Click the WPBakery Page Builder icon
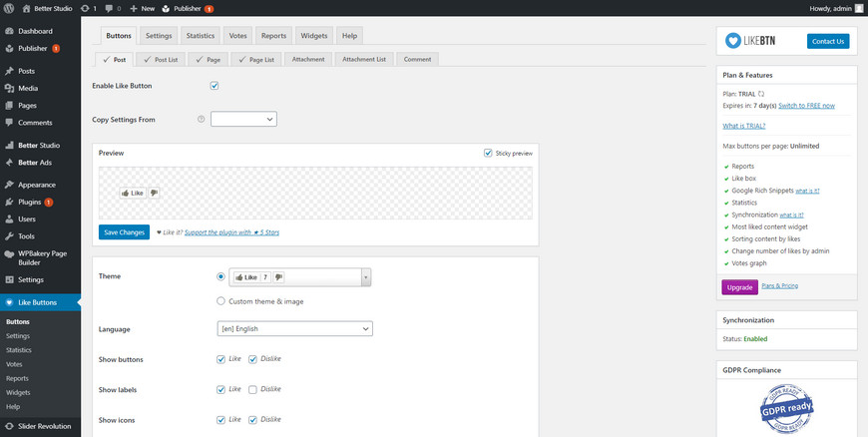Screen dimensions: 868x437 9,253
